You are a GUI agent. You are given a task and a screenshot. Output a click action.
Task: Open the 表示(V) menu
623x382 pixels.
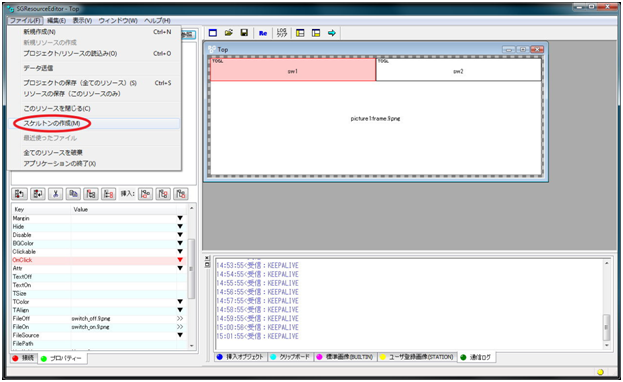pos(82,20)
